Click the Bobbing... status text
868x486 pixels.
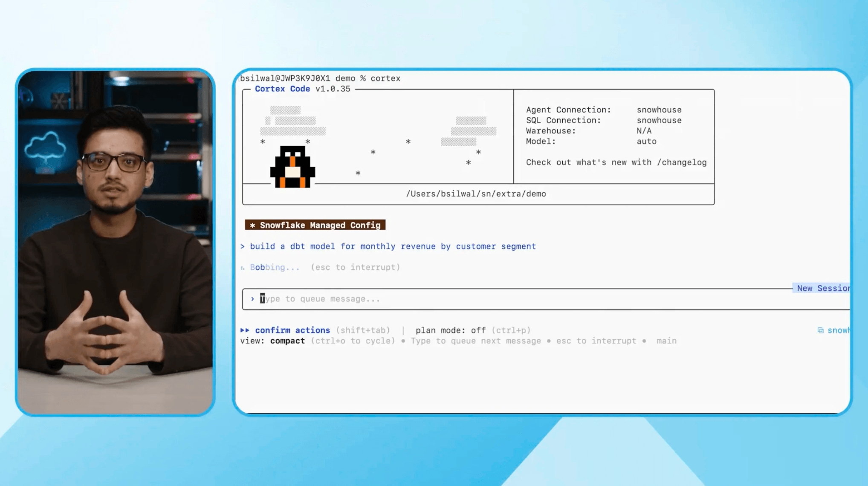275,267
